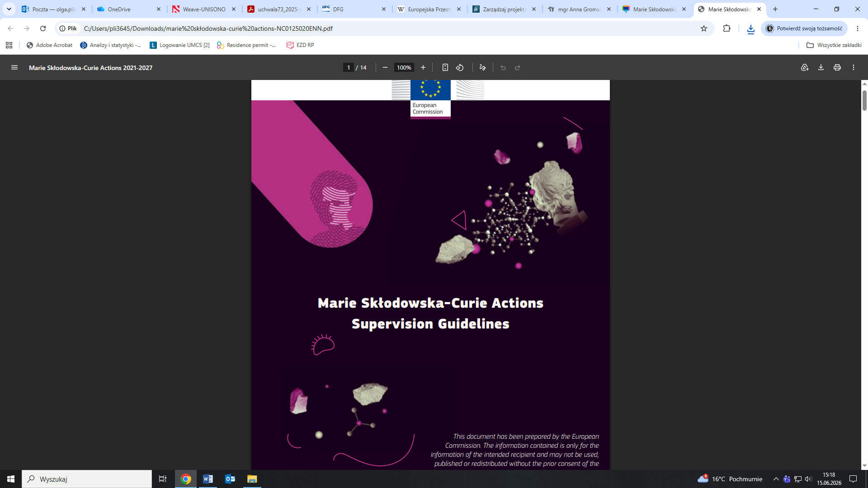Open Chrome downloads icon
The image size is (868, 488).
click(x=751, y=29)
